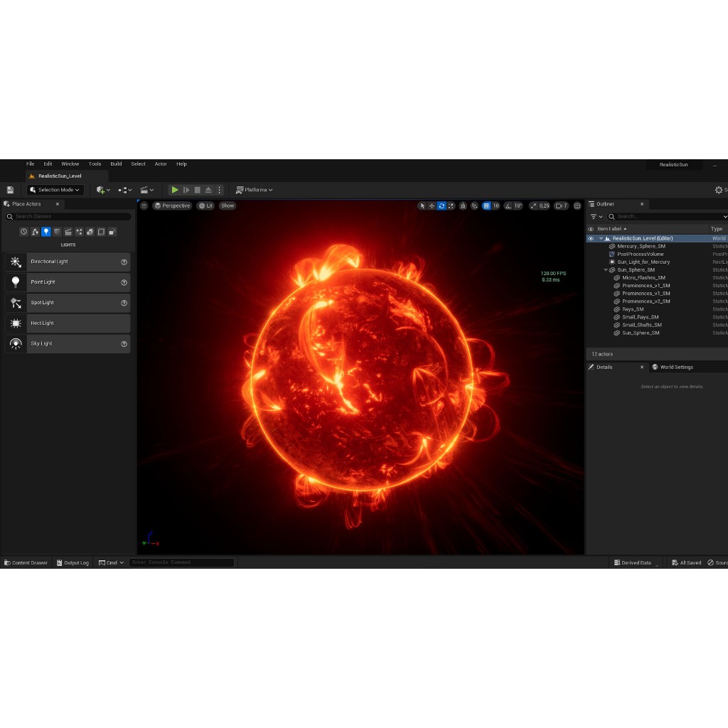Open the Blueprints toolbar dropdown
This screenshot has width=728, height=728.
[125, 190]
